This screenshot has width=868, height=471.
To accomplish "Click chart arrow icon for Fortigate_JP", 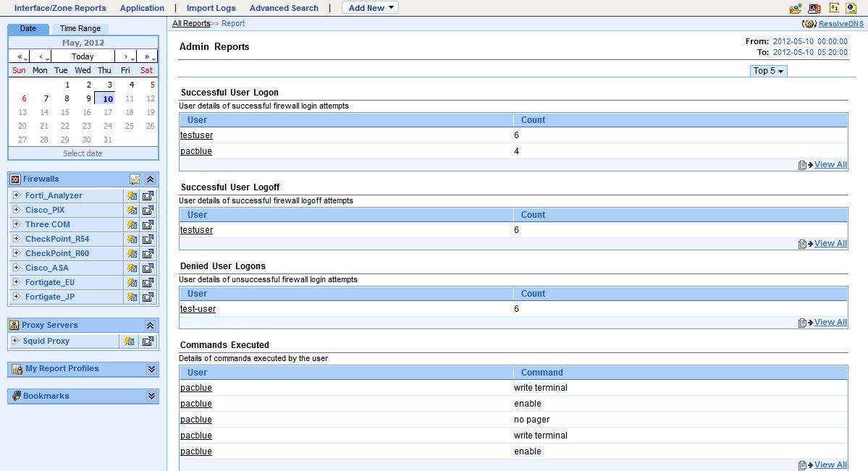I will pos(148,297).
